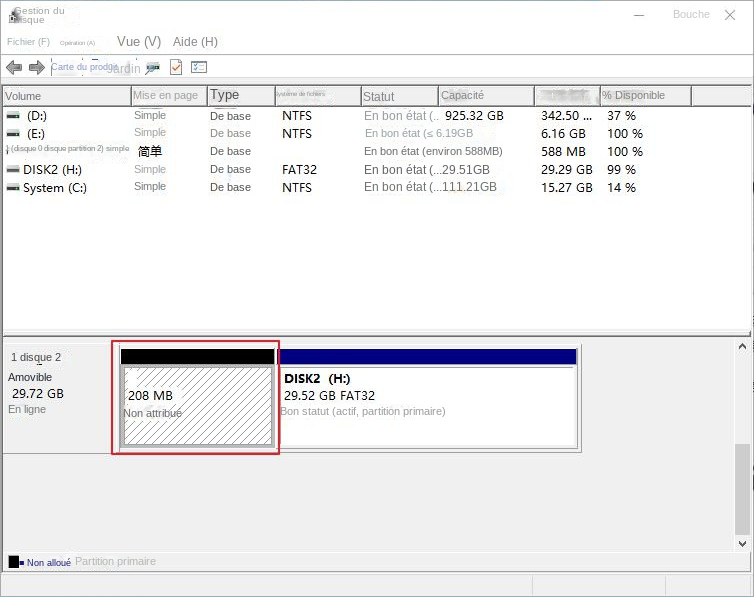Click the disk rescan toolbar icon
The width and height of the screenshot is (754, 597).
tap(153, 68)
